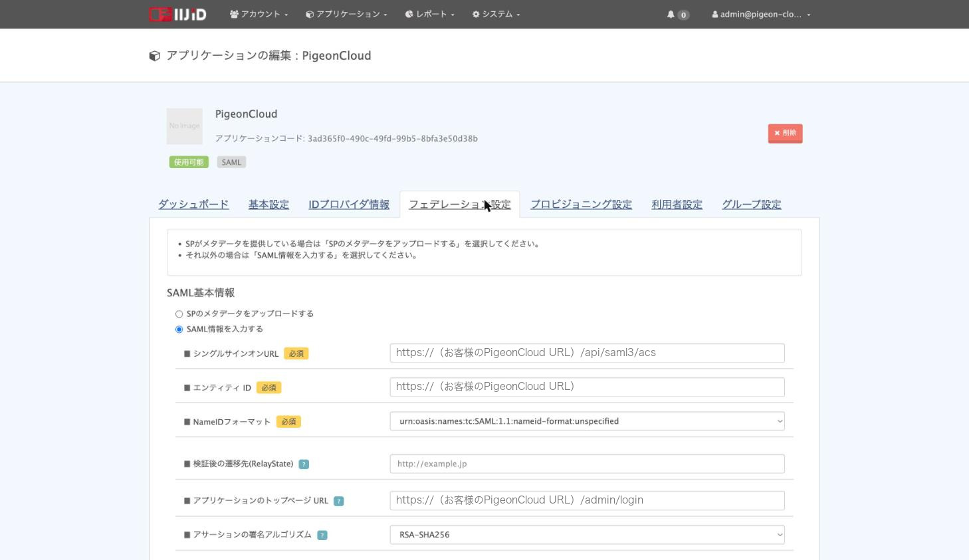Click the No Image application thumbnail
Viewport: 969px width, 560px height.
[184, 126]
